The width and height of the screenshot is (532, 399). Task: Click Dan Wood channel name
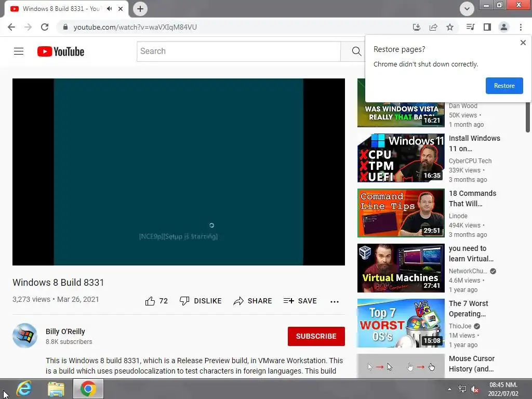click(x=463, y=106)
